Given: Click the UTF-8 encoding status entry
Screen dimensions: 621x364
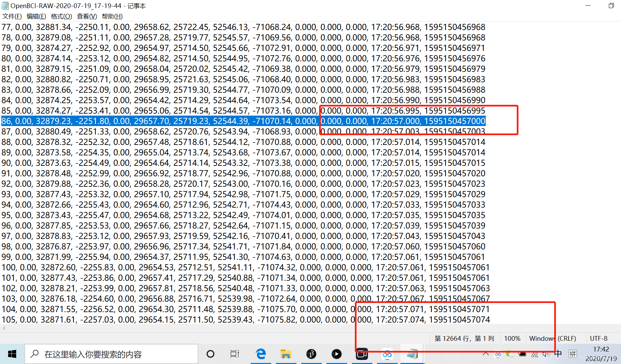Looking at the screenshot, I should point(598,338).
